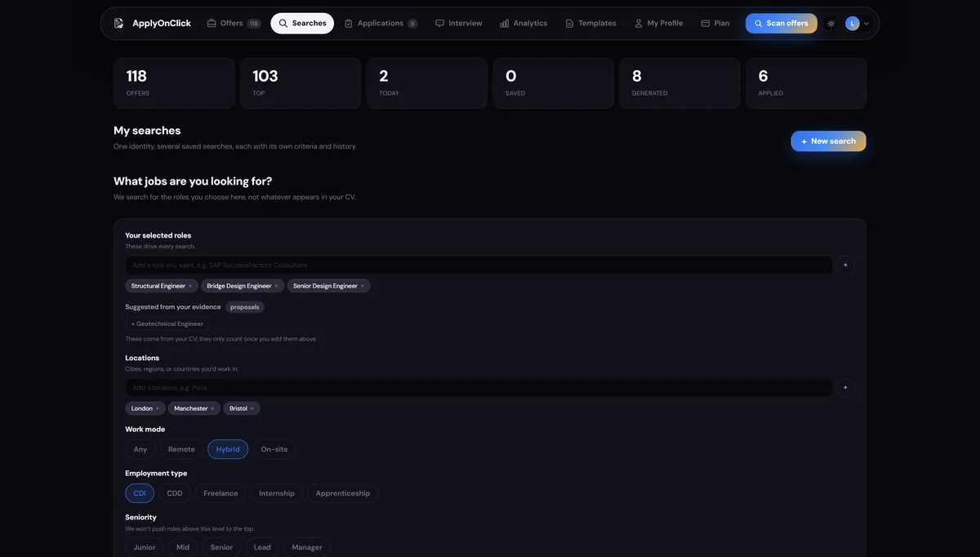
Task: Toggle CDI employment type
Action: coord(140,493)
